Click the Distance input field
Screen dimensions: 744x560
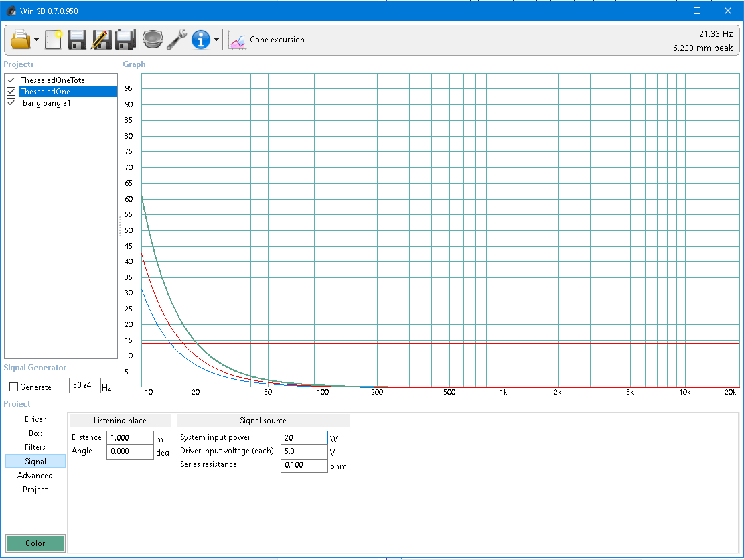click(x=130, y=437)
